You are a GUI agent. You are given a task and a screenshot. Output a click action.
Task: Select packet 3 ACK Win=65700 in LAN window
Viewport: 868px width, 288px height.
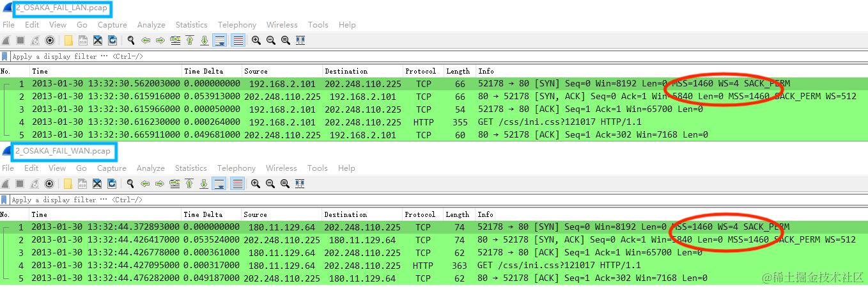click(x=434, y=109)
